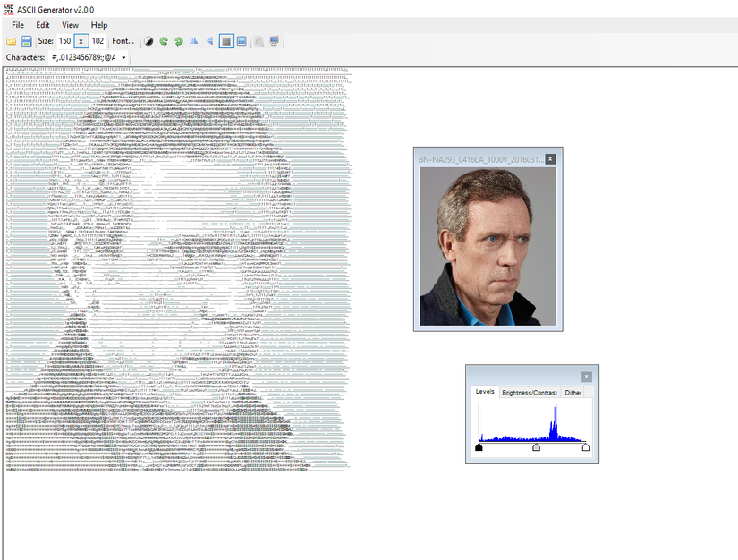This screenshot has width=738, height=560.
Task: Select the grayscale ramp view mode icon
Action: point(227,41)
